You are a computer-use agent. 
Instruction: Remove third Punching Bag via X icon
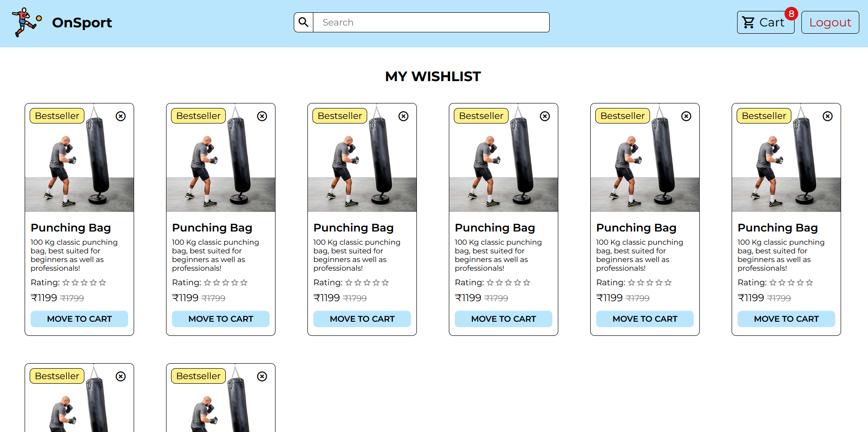403,116
